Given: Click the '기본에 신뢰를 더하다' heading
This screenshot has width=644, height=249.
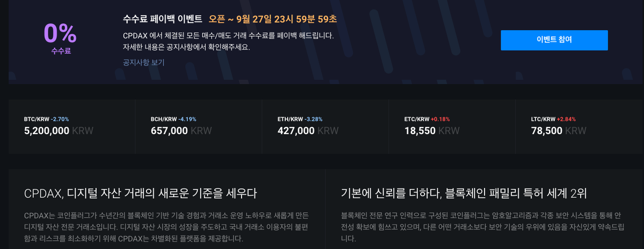Looking at the screenshot, I should (x=463, y=193).
